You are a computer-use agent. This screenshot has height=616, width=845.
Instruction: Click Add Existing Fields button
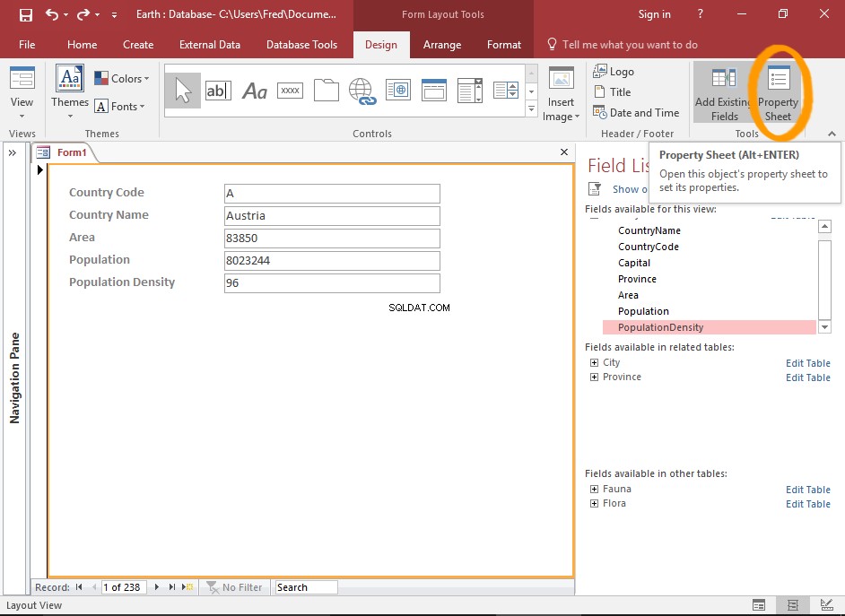[724, 93]
